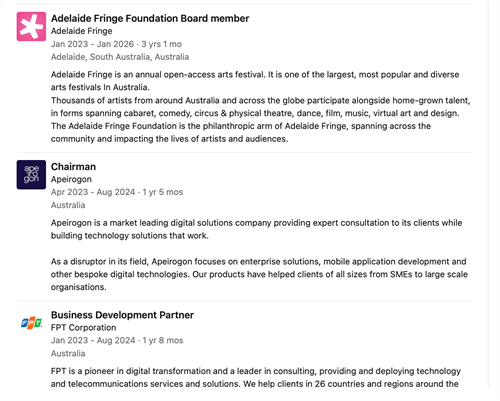Select the Chairman job title
The width and height of the screenshot is (500, 401).
coord(73,167)
